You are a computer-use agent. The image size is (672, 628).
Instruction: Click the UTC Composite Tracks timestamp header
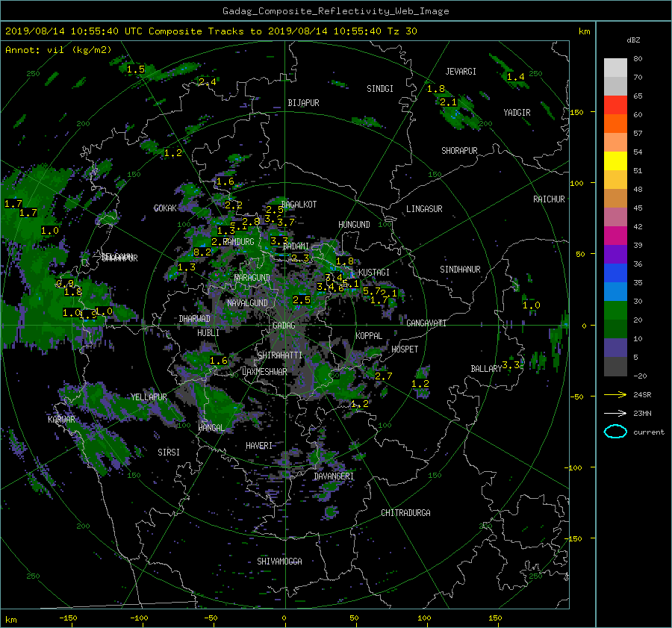[211, 31]
